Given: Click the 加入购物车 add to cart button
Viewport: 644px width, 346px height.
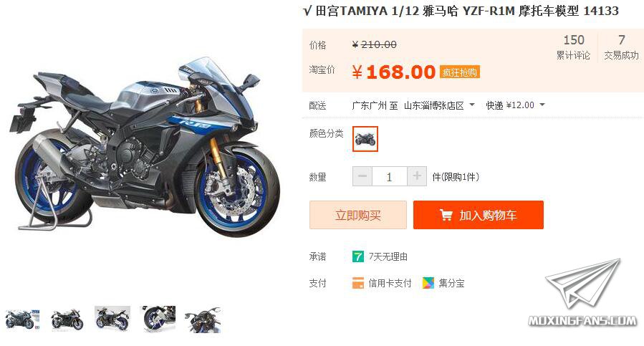Looking at the screenshot, I should coord(478,215).
